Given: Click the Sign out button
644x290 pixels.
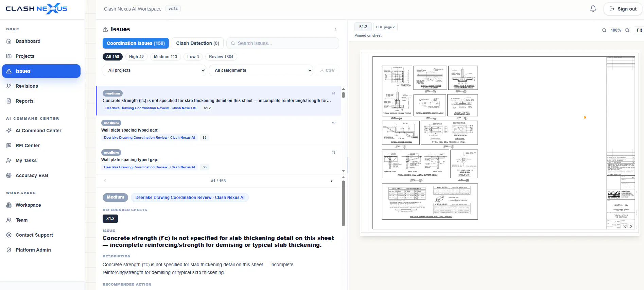Looking at the screenshot, I should [623, 9].
